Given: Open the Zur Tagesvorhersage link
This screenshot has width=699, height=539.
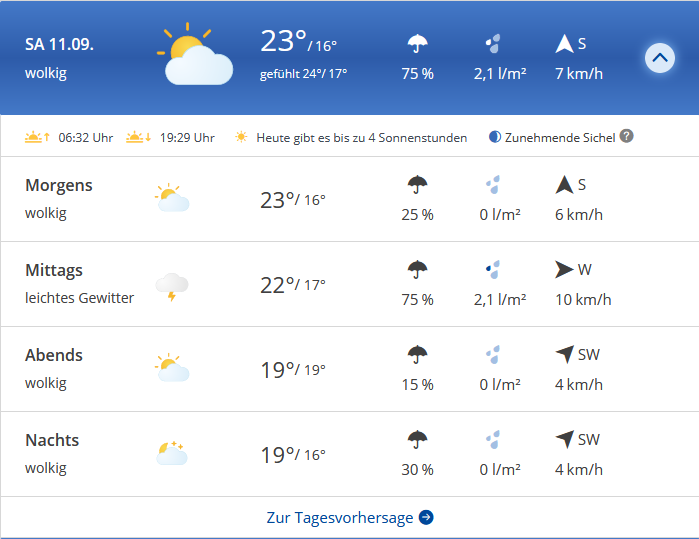Looking at the screenshot, I should (x=340, y=517).
